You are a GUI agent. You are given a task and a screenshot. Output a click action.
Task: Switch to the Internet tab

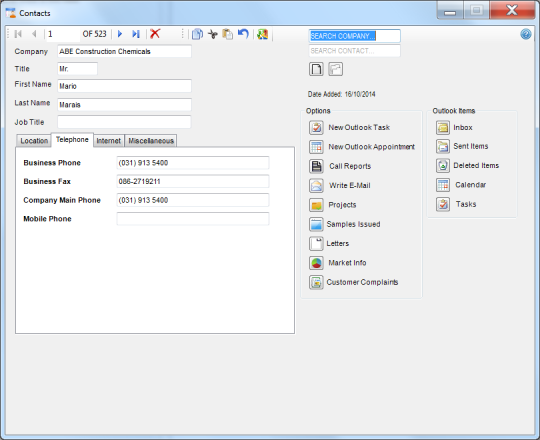[108, 140]
